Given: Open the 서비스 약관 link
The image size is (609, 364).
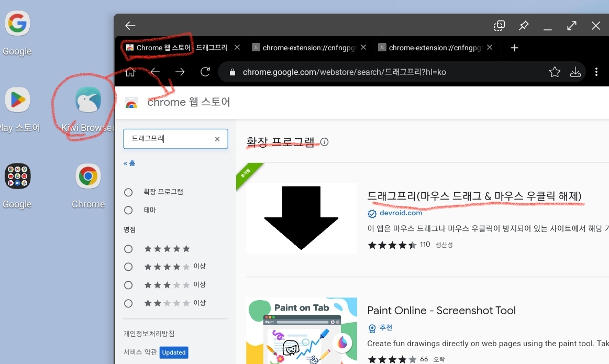Looking at the screenshot, I should coord(140,352).
